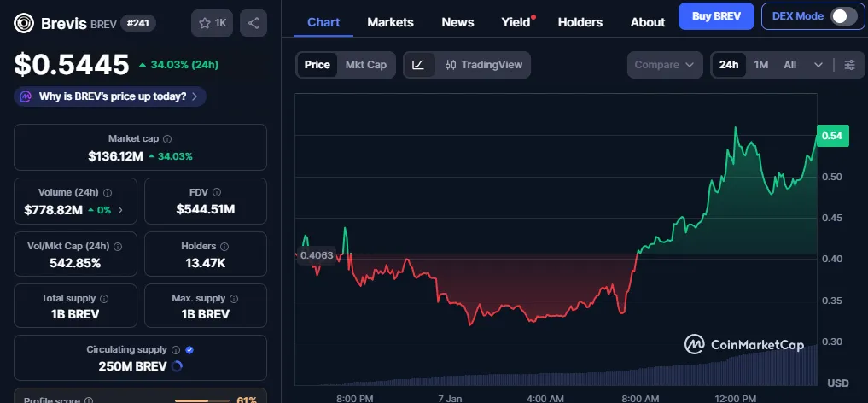868x403 pixels.
Task: Switch to TradingView candlestick chart
Action: point(483,65)
